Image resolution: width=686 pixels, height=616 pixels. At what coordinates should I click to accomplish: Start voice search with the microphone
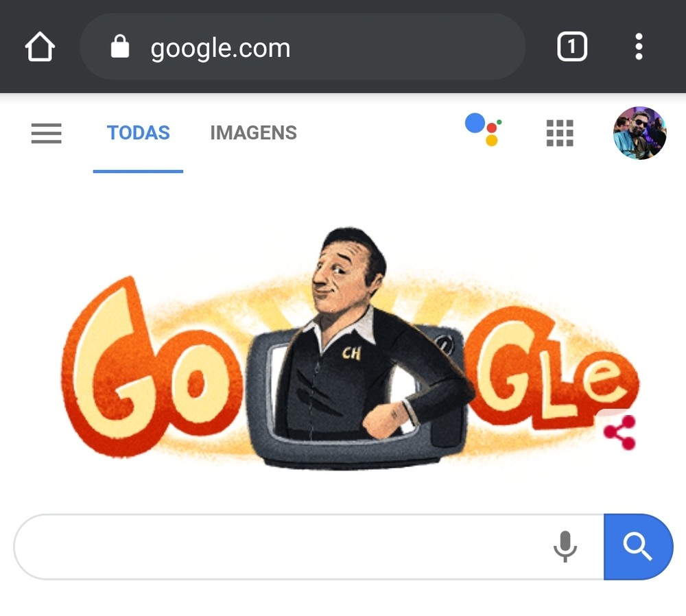coord(565,547)
